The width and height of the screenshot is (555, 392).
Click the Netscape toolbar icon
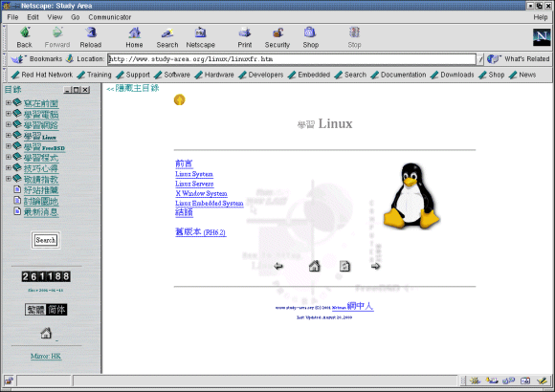click(x=200, y=33)
